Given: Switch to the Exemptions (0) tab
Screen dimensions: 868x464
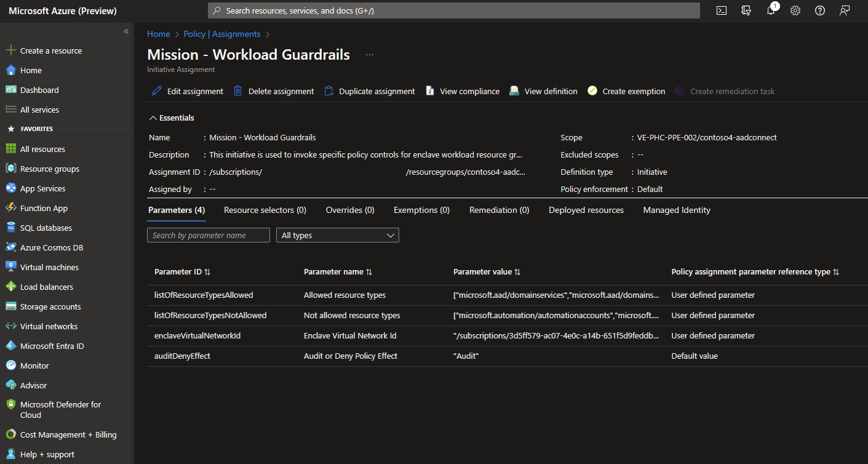Looking at the screenshot, I should [x=421, y=210].
